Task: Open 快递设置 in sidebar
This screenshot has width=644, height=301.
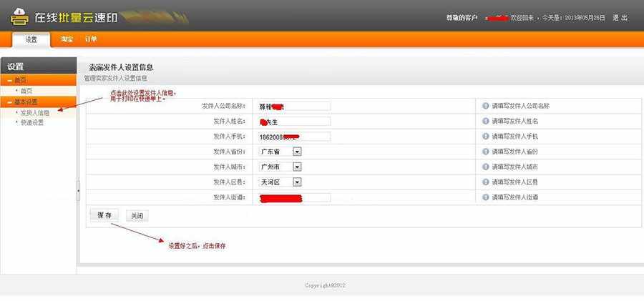Action: tap(32, 122)
